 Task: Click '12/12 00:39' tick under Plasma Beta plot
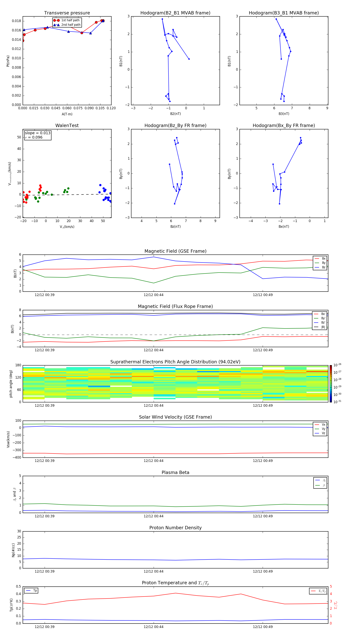point(44,516)
